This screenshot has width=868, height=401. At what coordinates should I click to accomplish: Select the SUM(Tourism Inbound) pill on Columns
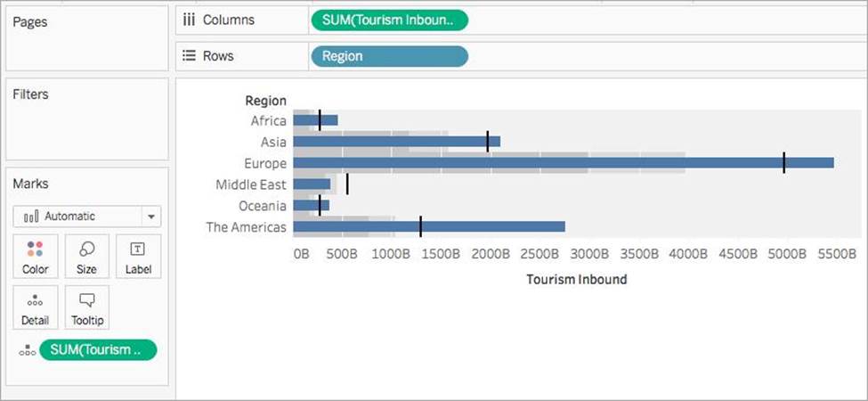tap(388, 20)
